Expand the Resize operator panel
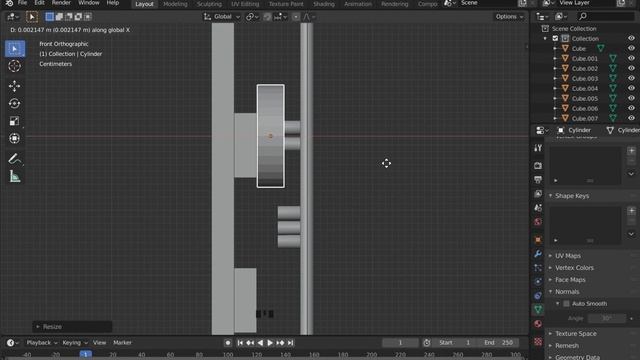640x360 pixels. point(72,327)
